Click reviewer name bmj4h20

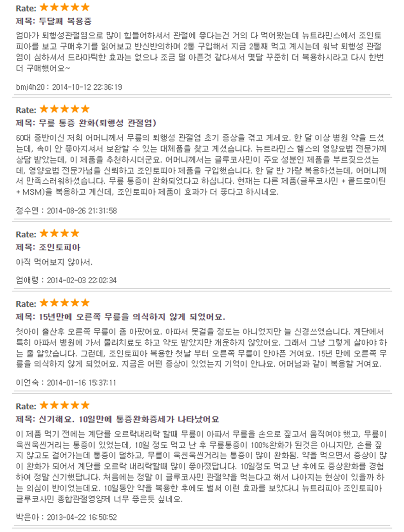click(30, 87)
